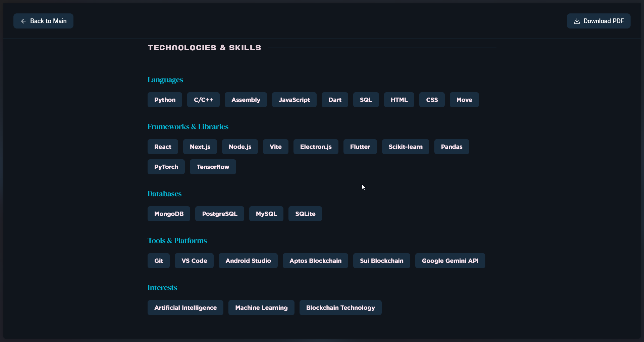Select the Vite tag
The height and width of the screenshot is (342, 644).
(276, 147)
